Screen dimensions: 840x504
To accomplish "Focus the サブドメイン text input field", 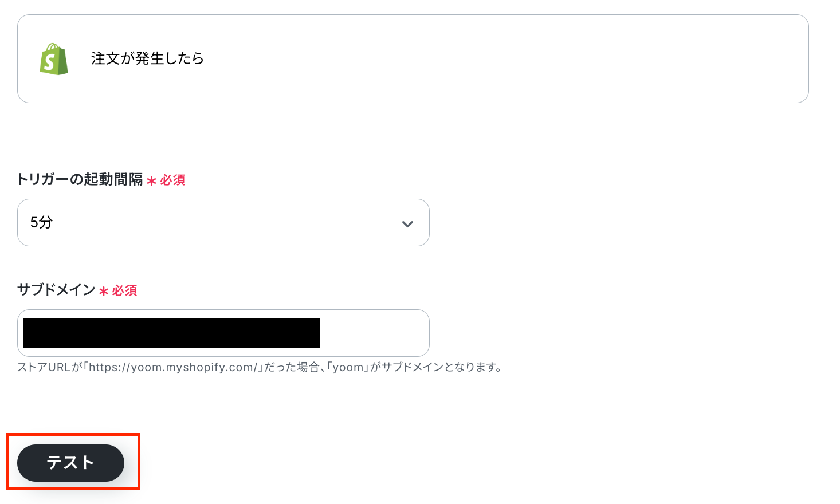I will (223, 333).
